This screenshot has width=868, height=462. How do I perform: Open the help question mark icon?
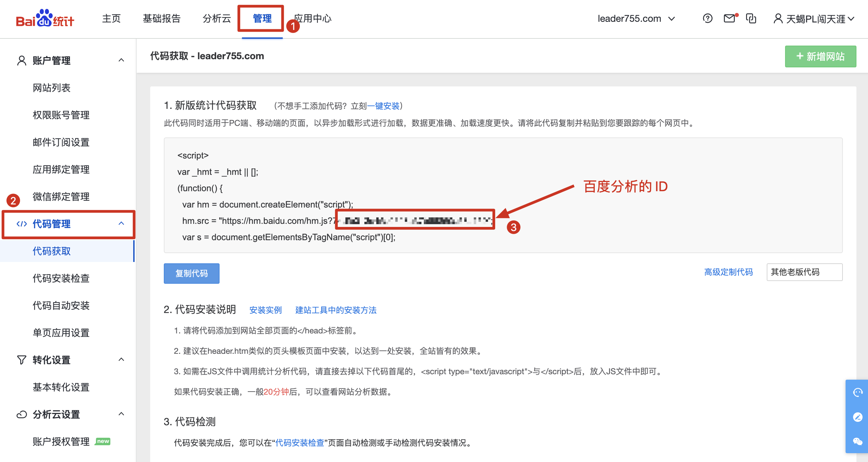708,18
